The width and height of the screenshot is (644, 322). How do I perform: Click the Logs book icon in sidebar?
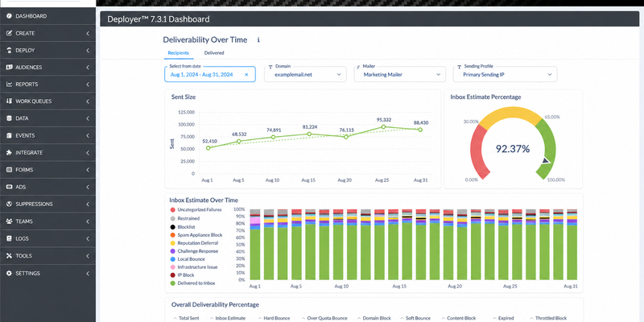[9, 238]
